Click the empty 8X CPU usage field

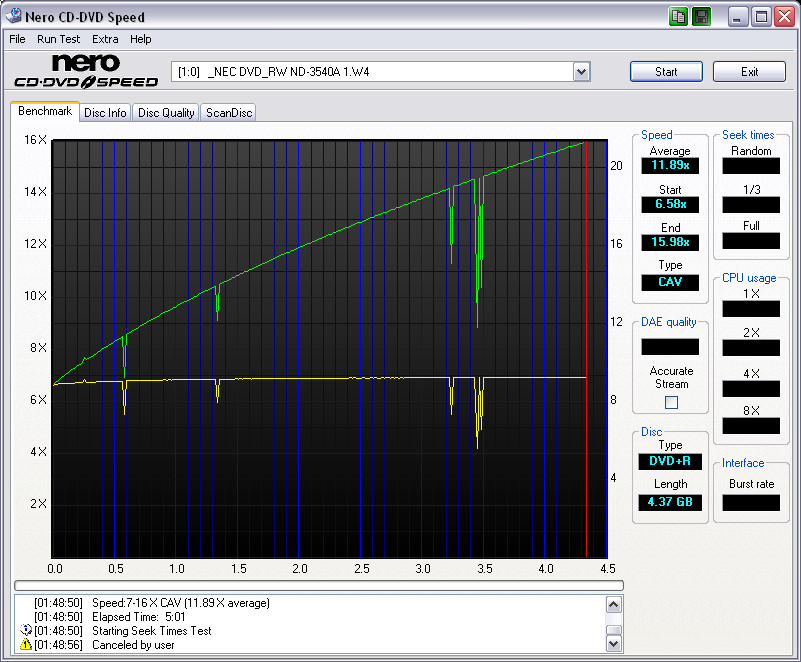751,425
